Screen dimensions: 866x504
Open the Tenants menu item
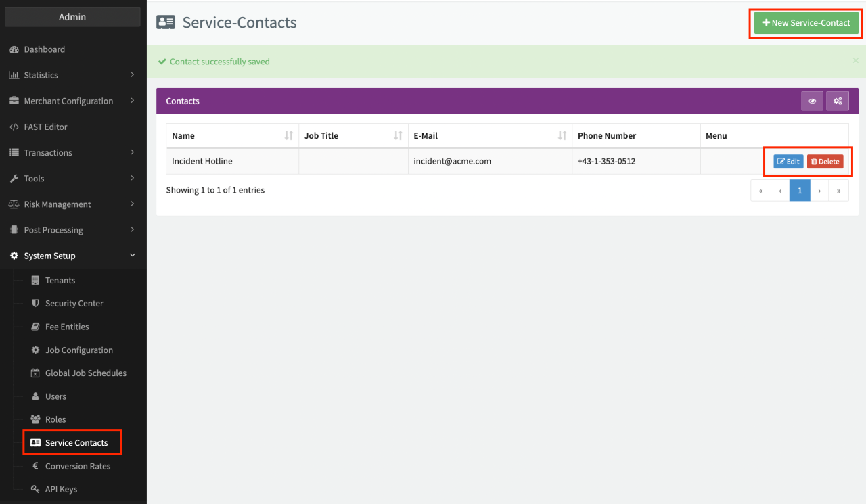pos(60,280)
